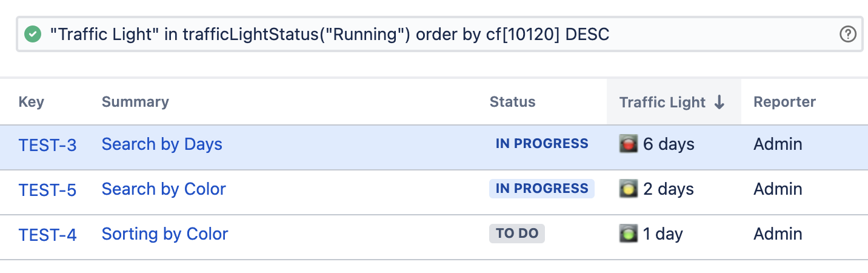868x273 pixels.
Task: Click the green JQL valid checkmark icon
Action: [33, 35]
